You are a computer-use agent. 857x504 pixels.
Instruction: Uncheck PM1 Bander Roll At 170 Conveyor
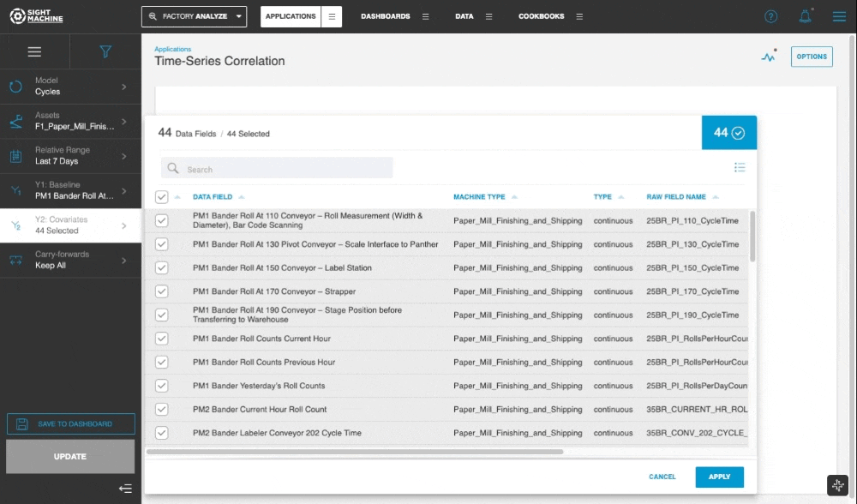(x=161, y=291)
